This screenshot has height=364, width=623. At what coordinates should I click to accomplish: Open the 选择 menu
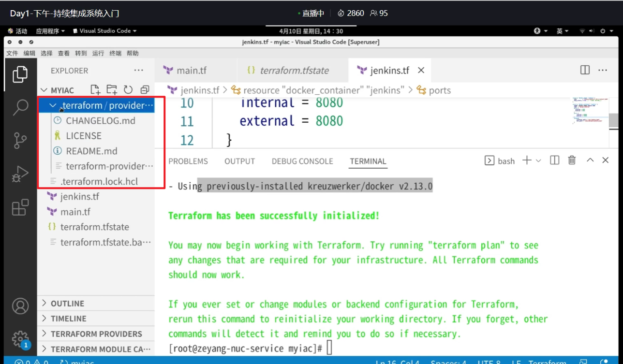(x=46, y=53)
